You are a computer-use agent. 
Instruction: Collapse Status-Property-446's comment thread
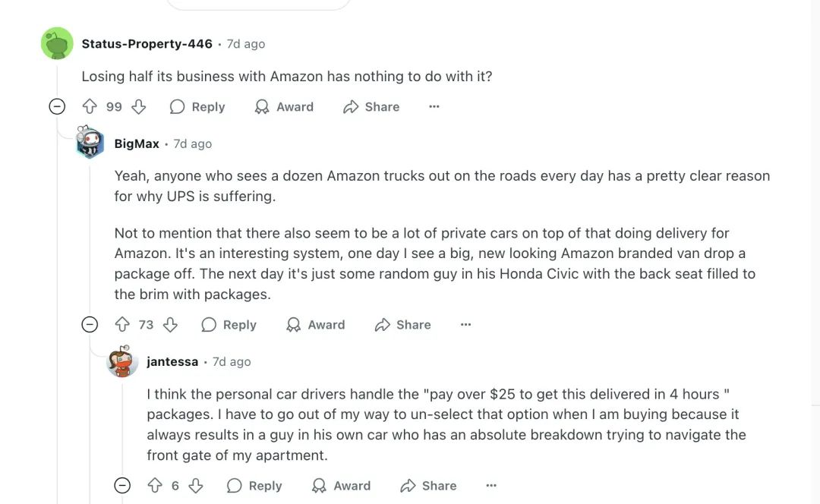tap(57, 107)
